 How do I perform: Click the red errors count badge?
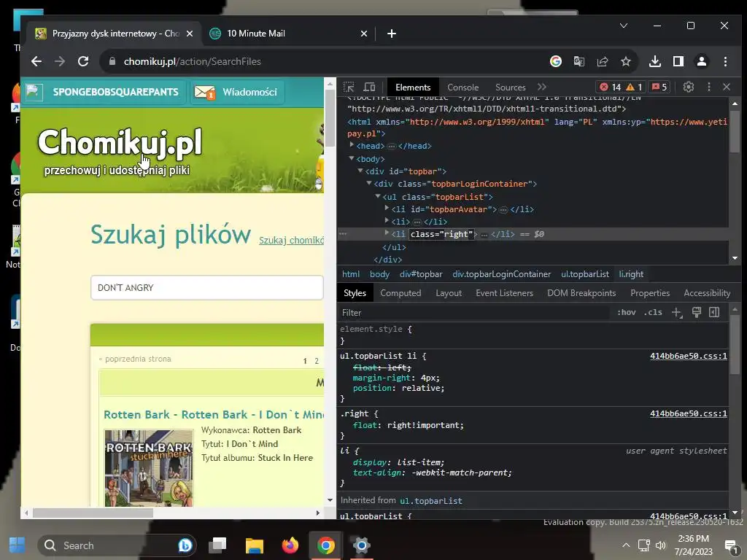[x=610, y=87]
